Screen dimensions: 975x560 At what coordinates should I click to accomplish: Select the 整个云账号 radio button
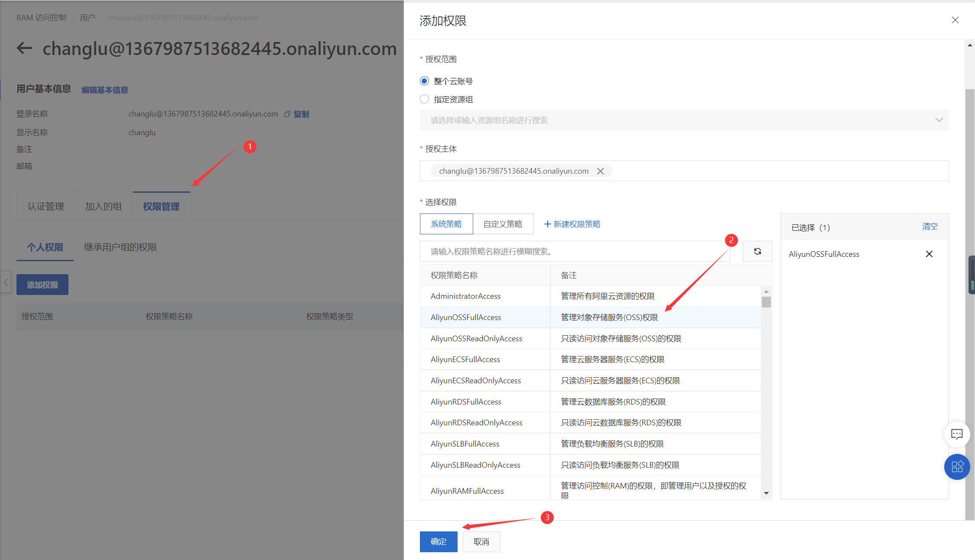click(x=424, y=81)
